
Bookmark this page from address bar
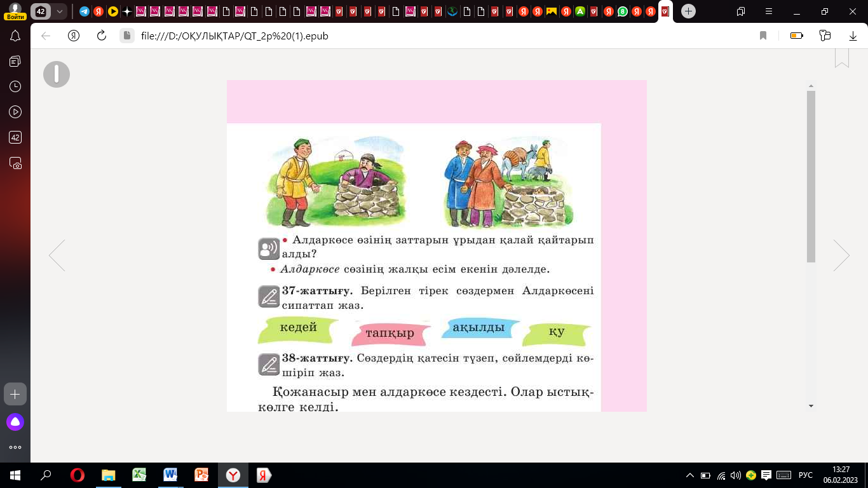tap(763, 36)
